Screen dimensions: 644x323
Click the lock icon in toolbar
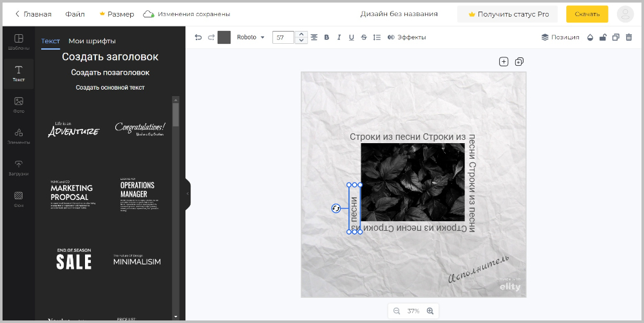tap(602, 37)
